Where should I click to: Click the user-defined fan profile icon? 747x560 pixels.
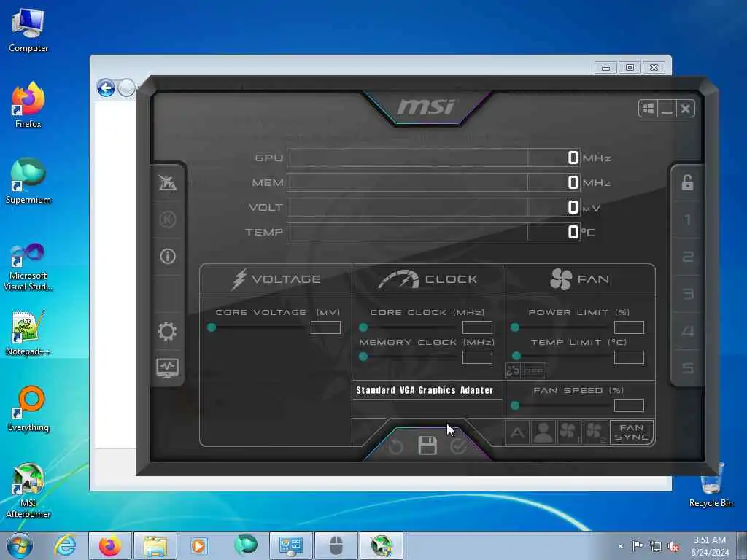pos(543,432)
